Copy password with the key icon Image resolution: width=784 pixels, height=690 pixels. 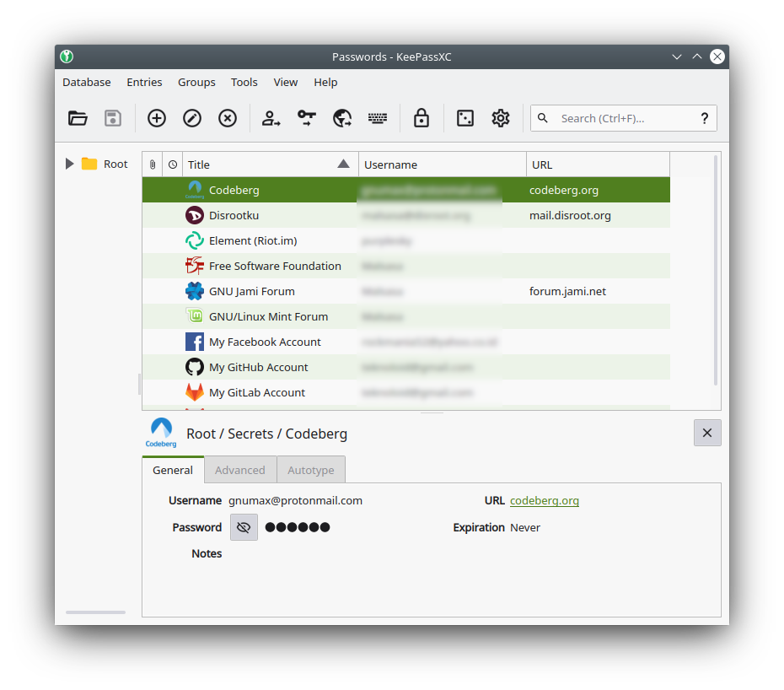307,119
